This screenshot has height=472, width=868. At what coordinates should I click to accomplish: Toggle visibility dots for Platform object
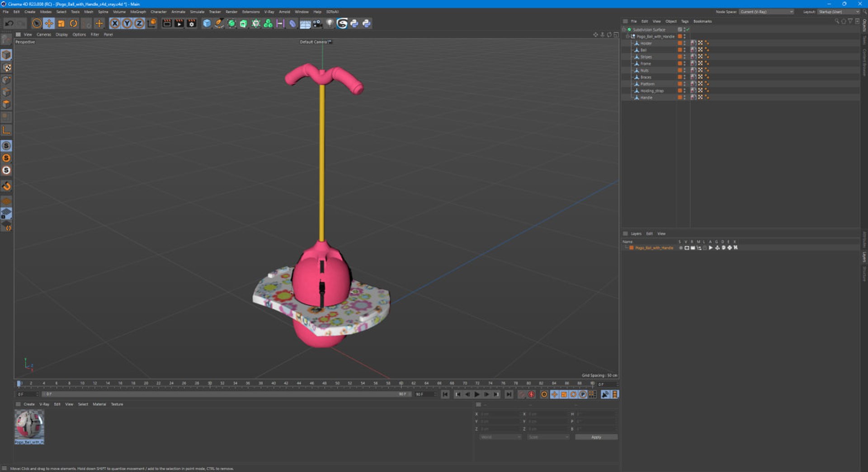click(684, 84)
